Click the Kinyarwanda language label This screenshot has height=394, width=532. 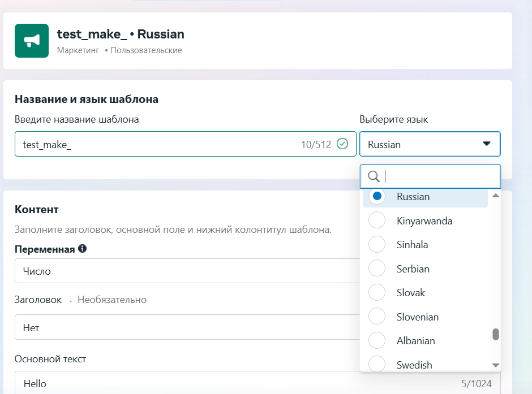(424, 221)
